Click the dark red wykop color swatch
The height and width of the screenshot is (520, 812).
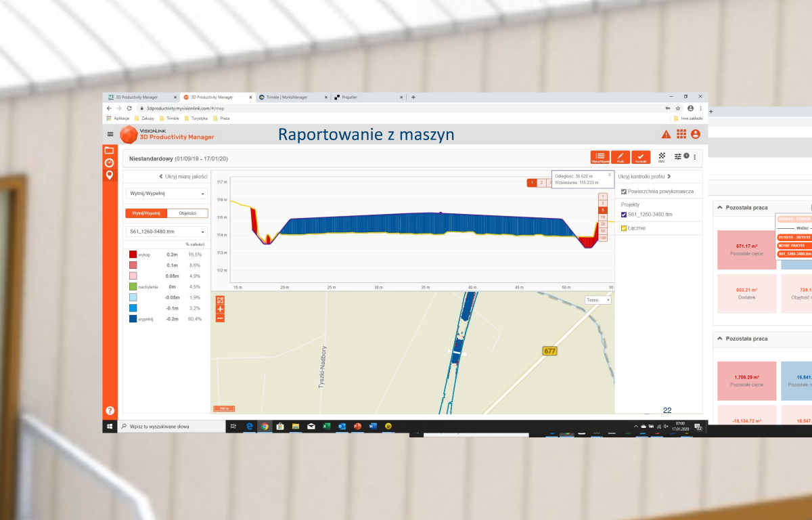pos(133,254)
